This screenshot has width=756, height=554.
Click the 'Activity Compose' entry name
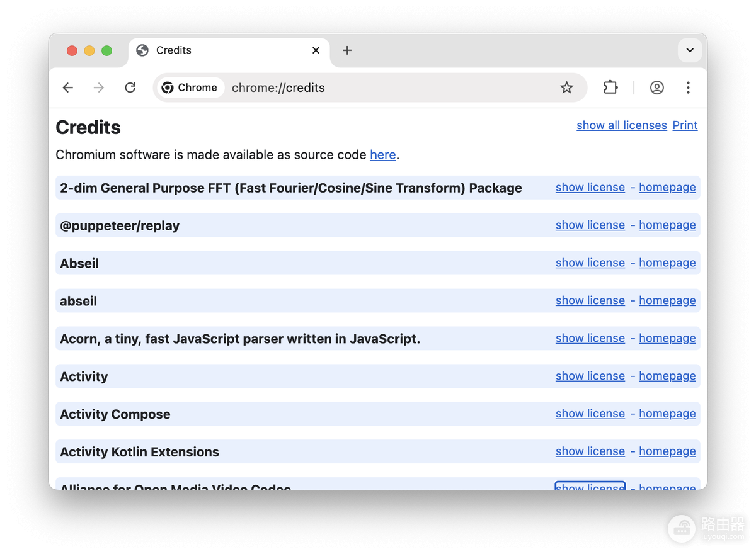115,414
